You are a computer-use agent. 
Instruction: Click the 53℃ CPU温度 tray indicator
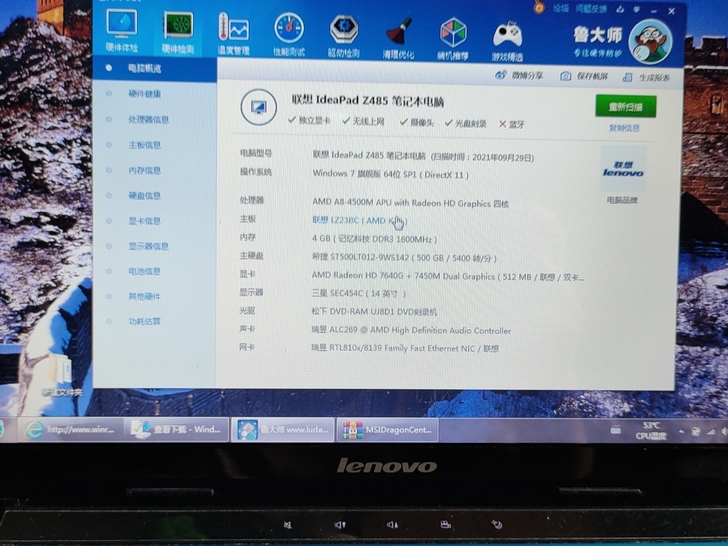tap(650, 431)
